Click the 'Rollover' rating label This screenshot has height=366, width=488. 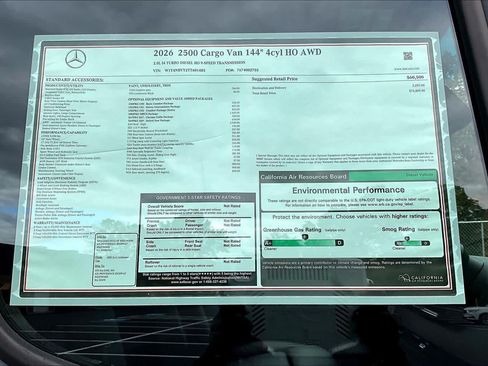point(152,262)
